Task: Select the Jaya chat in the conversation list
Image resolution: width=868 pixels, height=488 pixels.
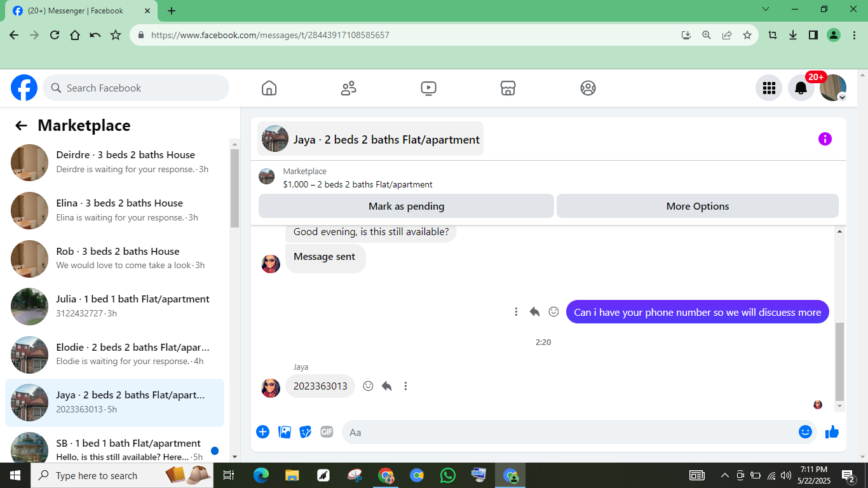Action: coord(114,402)
